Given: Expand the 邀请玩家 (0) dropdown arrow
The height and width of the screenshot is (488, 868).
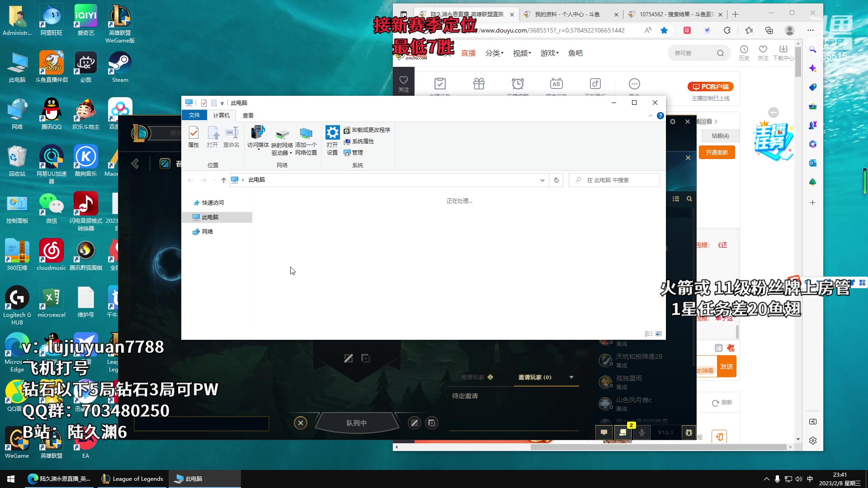Looking at the screenshot, I should pos(571,377).
